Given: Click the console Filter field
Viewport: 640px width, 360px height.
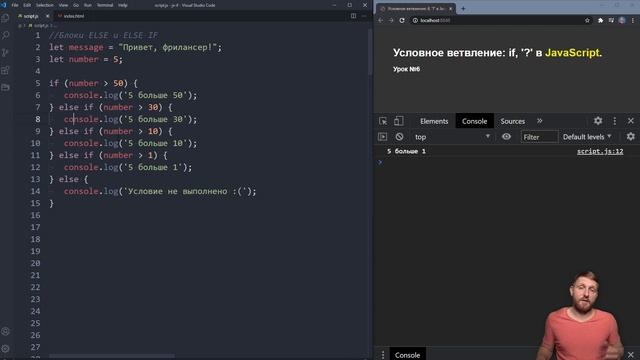Looking at the screenshot, I should click(540, 137).
